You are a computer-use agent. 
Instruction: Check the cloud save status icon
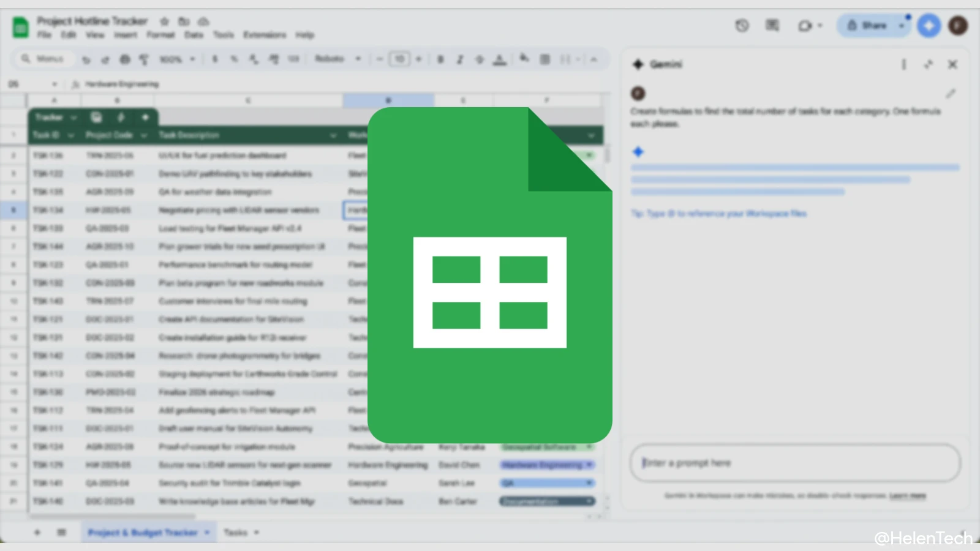click(203, 21)
